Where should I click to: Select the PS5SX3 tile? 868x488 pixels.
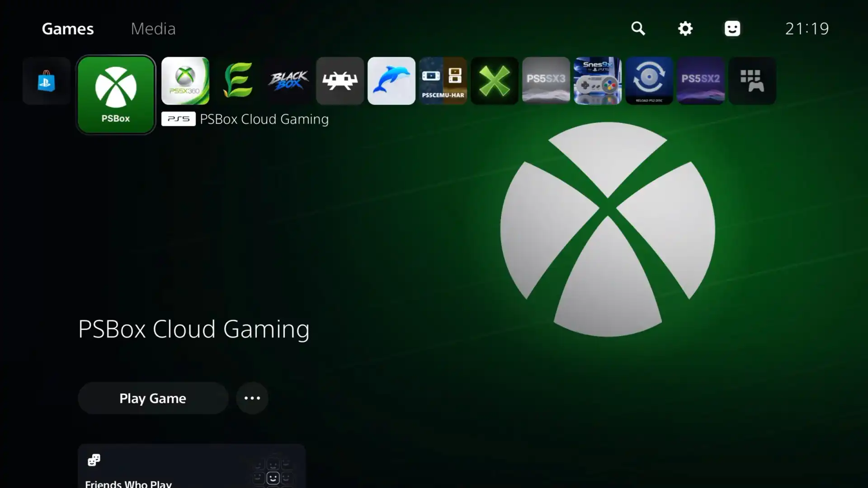tap(546, 81)
